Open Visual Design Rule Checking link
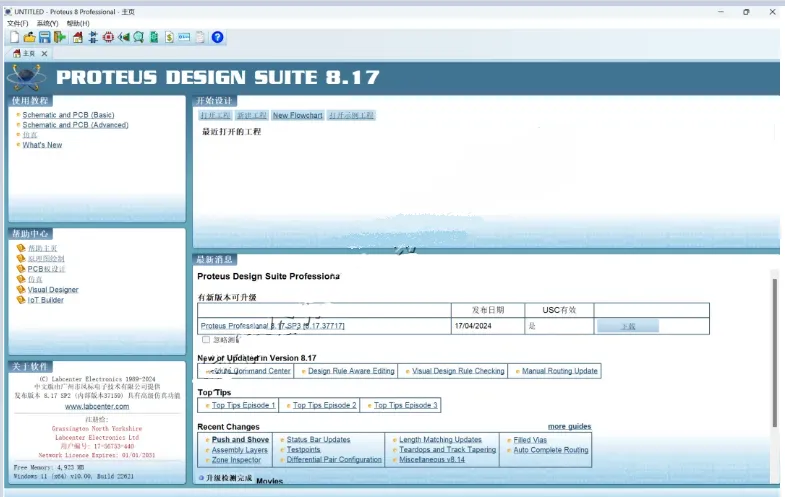 458,371
